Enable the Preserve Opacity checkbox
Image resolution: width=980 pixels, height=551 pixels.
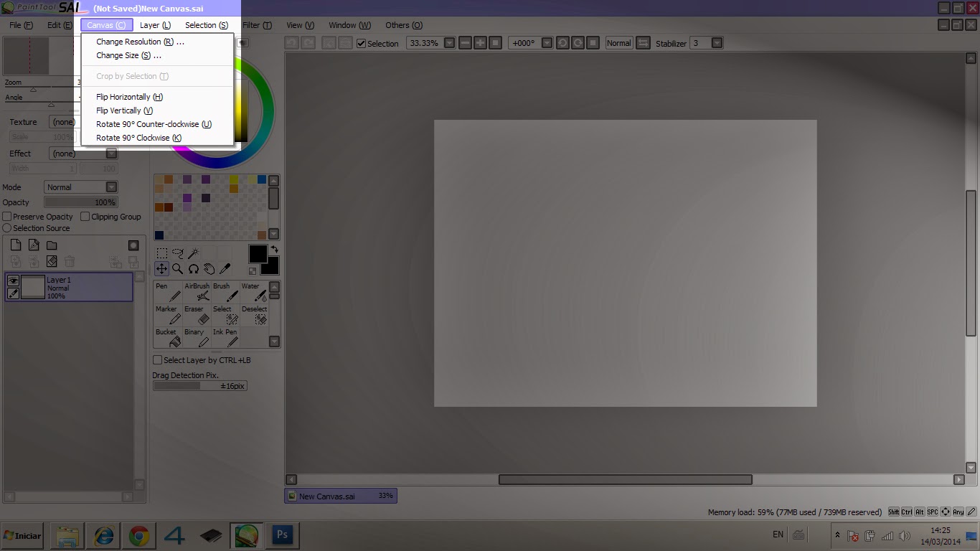click(x=6, y=216)
